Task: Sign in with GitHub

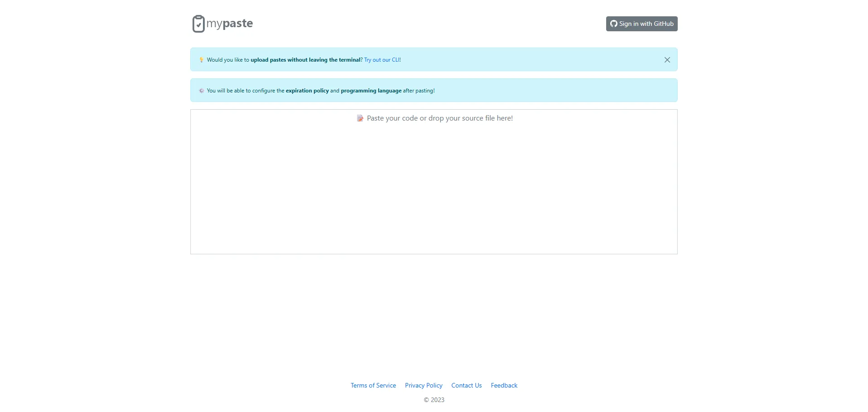Action: [641, 24]
